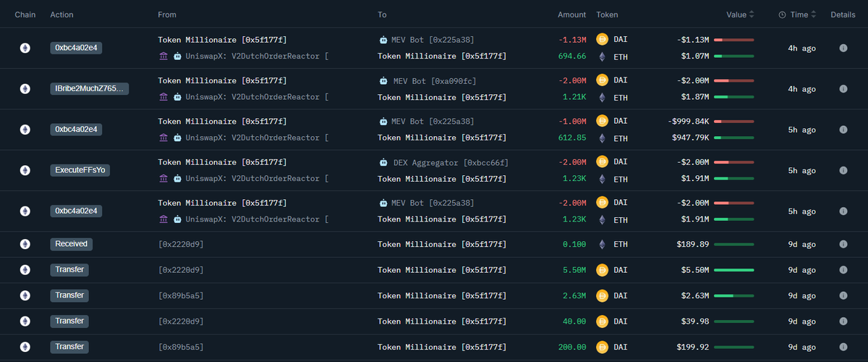This screenshot has height=362, width=868.
Task: Click DAI token icon beside 5.50M amount
Action: [601, 269]
